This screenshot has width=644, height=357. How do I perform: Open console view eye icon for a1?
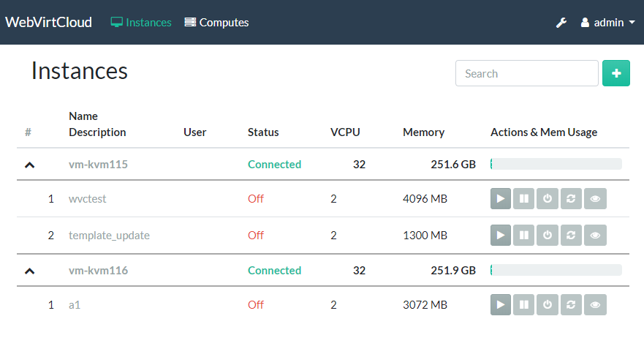pyautogui.click(x=595, y=305)
